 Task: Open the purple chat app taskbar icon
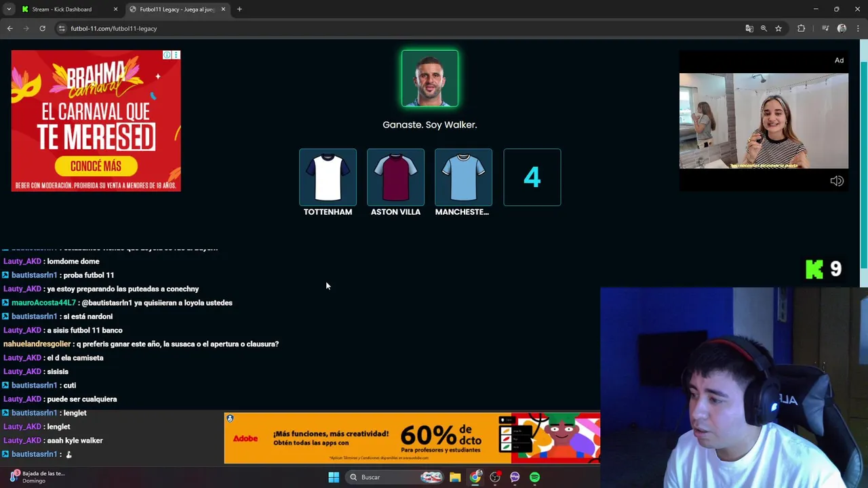515,477
